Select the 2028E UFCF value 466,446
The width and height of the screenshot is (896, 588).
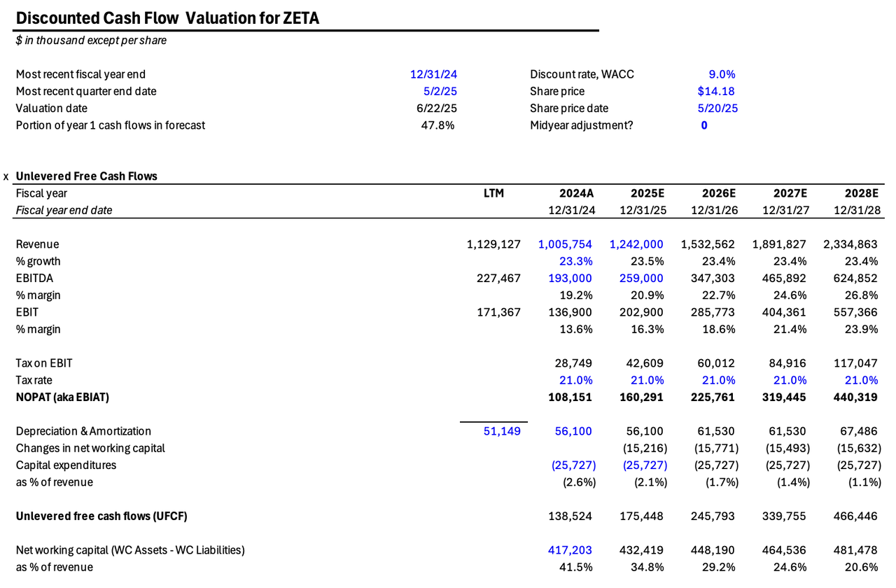[x=855, y=516]
